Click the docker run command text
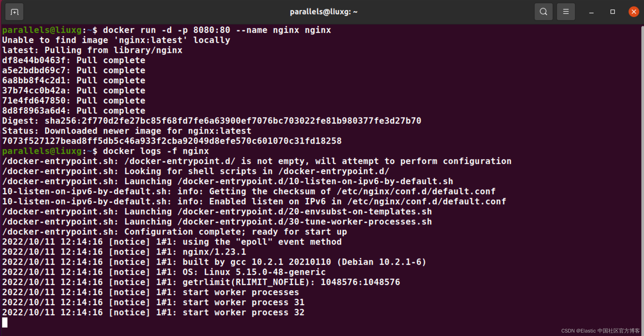 pyautogui.click(x=217, y=30)
